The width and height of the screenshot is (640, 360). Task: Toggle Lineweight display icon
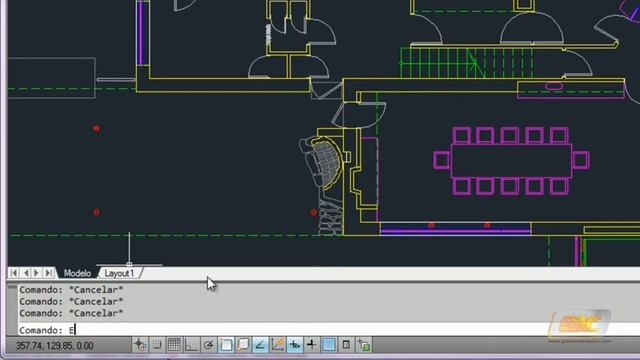(311, 345)
